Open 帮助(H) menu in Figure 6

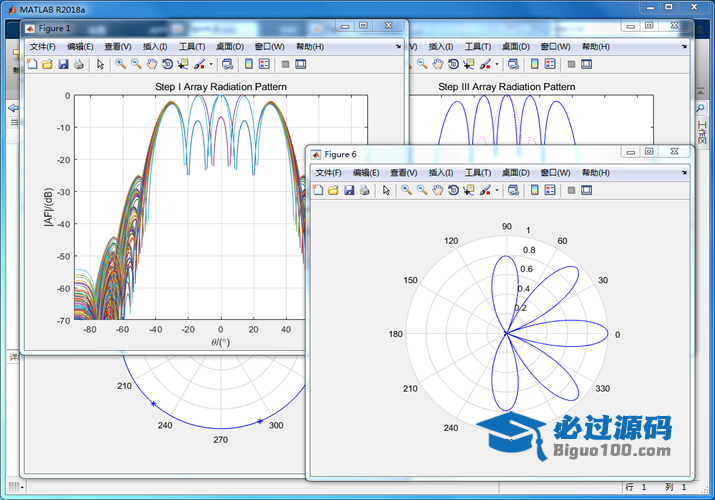597,173
